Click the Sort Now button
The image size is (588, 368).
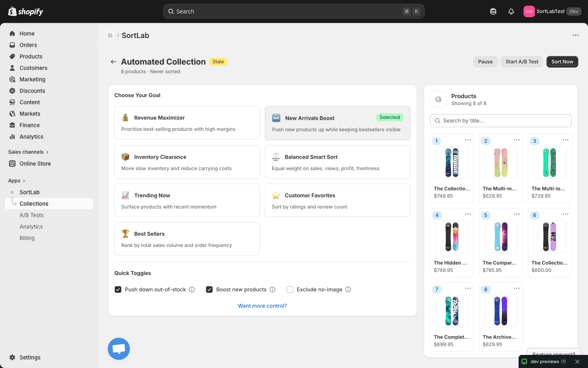[562, 62]
